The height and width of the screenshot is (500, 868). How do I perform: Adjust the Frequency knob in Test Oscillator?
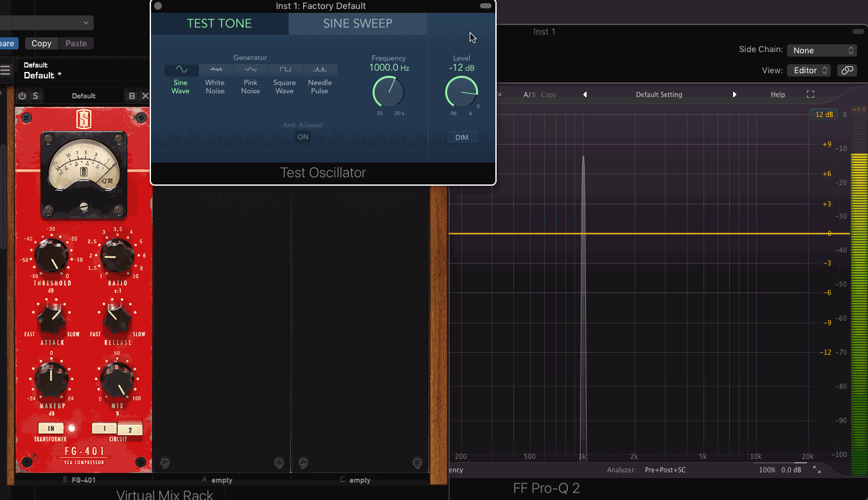(x=388, y=91)
